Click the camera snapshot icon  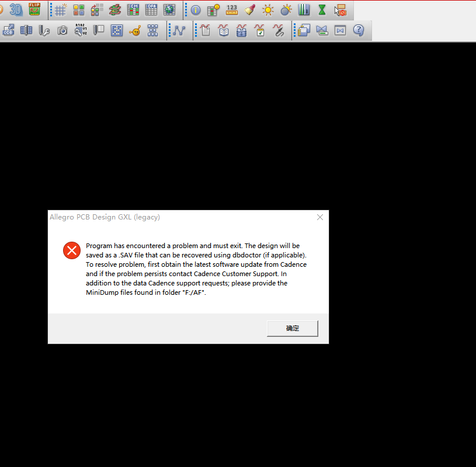[x=62, y=30]
